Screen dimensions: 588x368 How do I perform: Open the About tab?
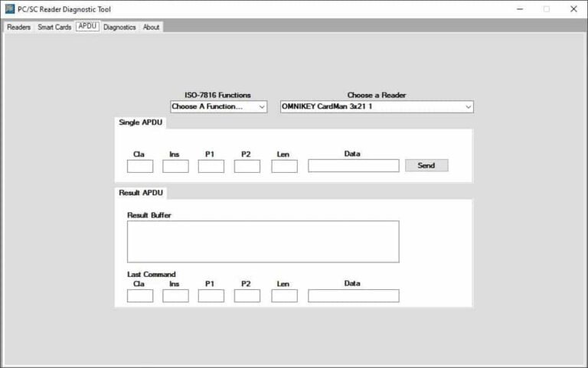tap(151, 27)
